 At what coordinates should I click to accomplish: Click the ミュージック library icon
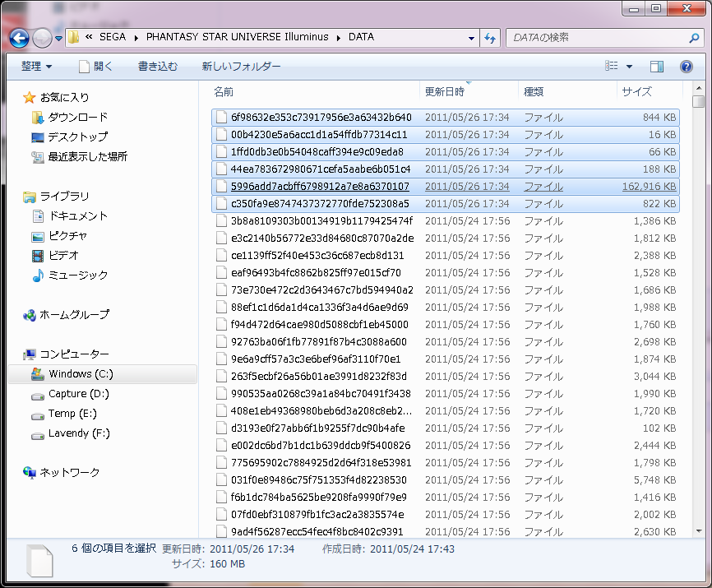coord(38,275)
